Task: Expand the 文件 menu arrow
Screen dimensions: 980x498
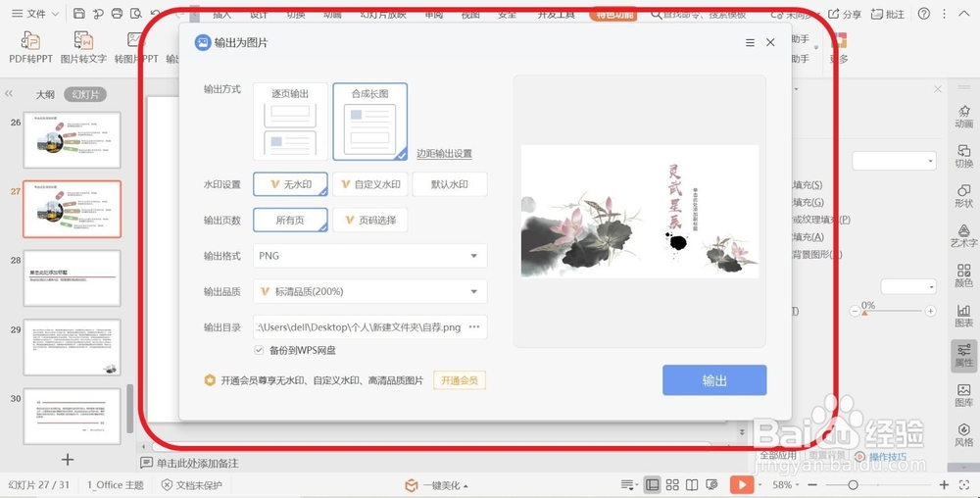Action: (55, 14)
